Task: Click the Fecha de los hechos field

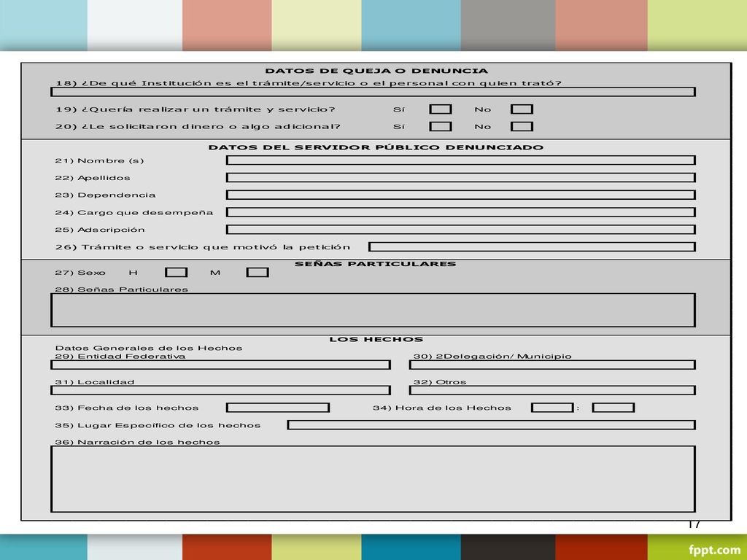Action: coord(278,408)
